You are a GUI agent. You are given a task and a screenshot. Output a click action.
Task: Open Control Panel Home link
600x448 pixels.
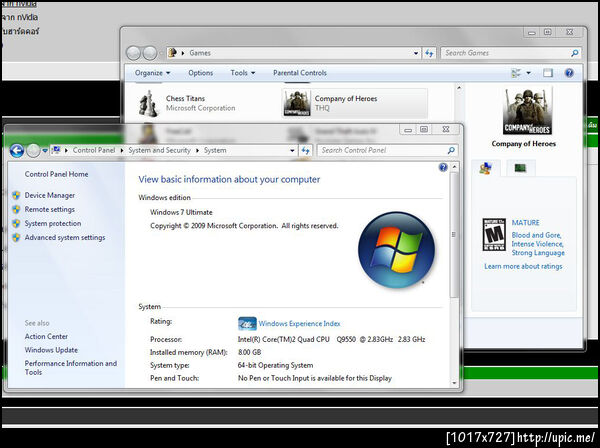[x=56, y=174]
